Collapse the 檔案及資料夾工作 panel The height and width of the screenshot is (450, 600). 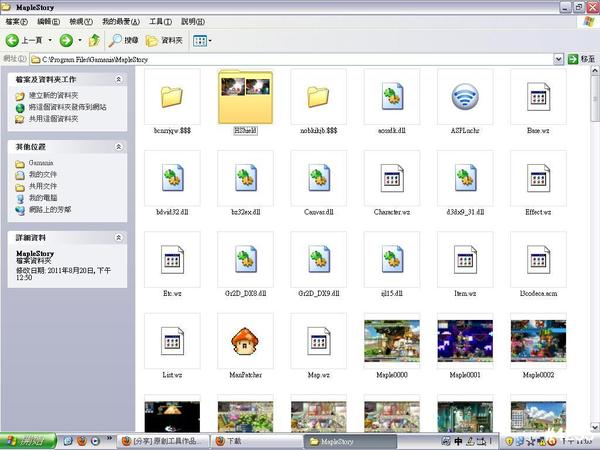(x=119, y=79)
